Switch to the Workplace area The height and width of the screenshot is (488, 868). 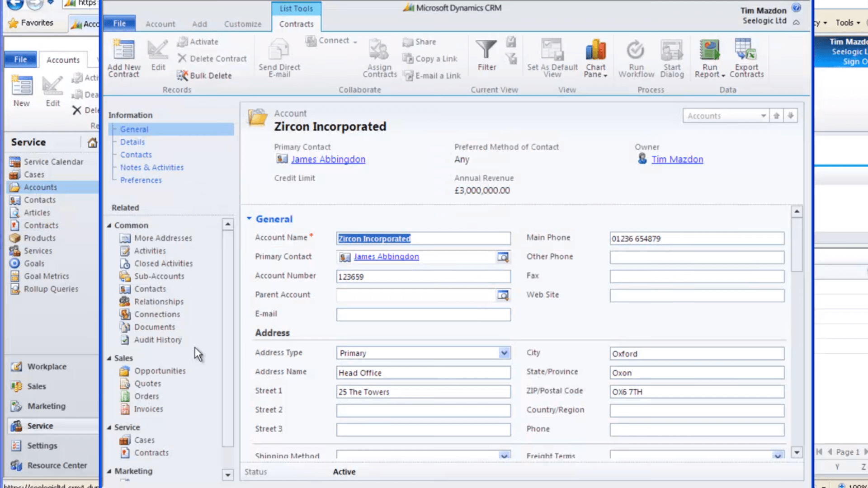pyautogui.click(x=39, y=366)
